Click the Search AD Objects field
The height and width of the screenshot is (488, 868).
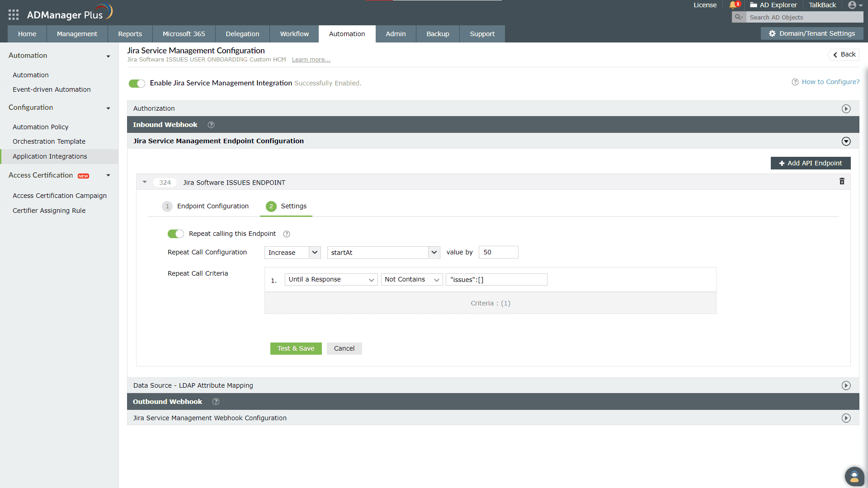pos(805,17)
